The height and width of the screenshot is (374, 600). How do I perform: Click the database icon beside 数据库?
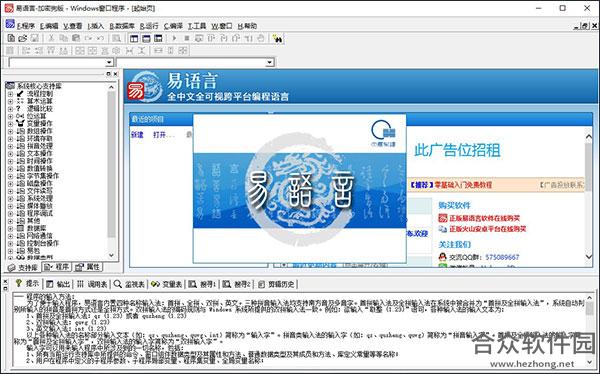pos(20,228)
